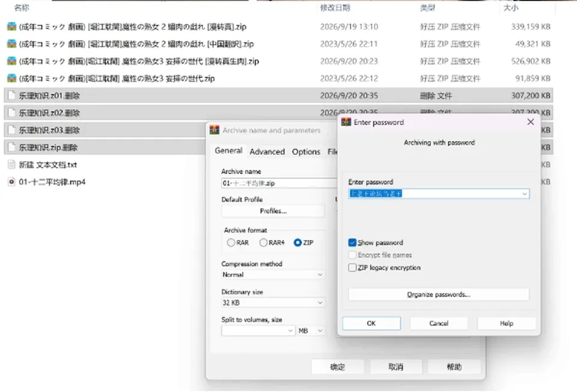This screenshot has height=392, width=577.
Task: Click the WinRAR icon in Enter password title bar
Action: (346, 122)
